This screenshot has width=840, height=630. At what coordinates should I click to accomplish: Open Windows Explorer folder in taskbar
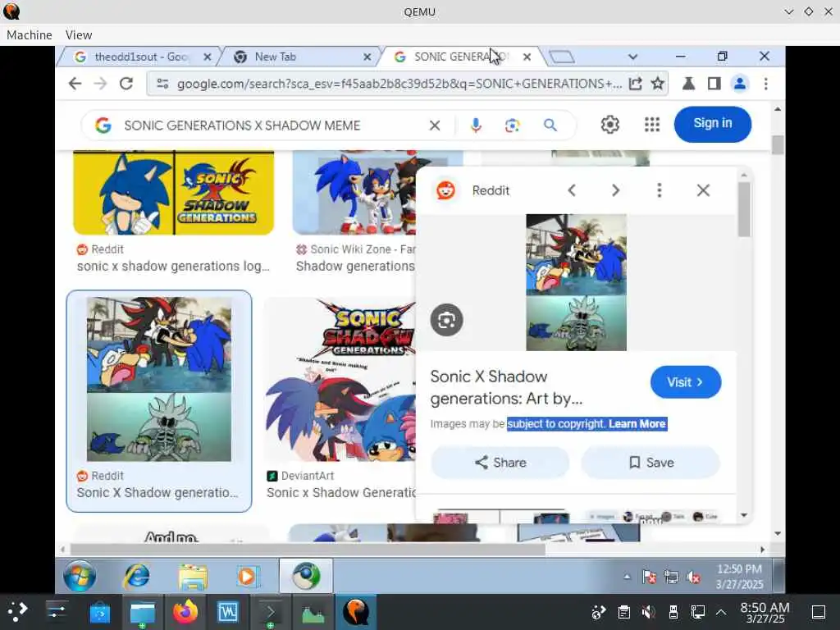(193, 576)
